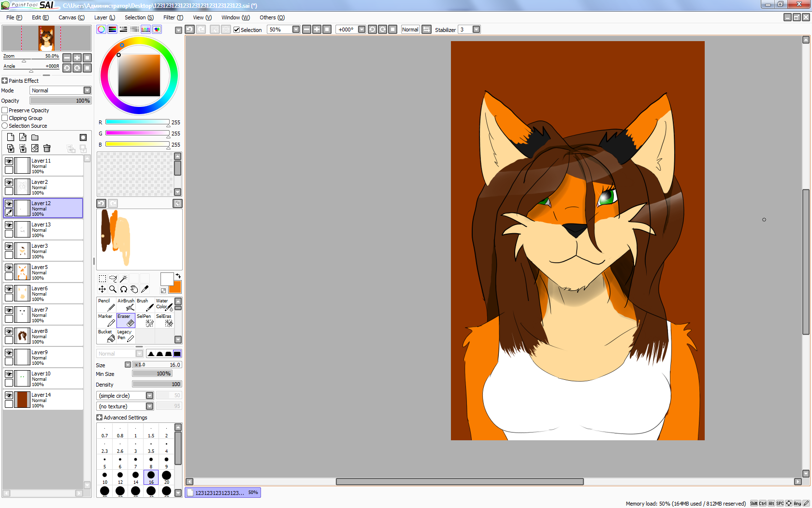The height and width of the screenshot is (508, 812).
Task: Create a new layer folder
Action: (35, 137)
